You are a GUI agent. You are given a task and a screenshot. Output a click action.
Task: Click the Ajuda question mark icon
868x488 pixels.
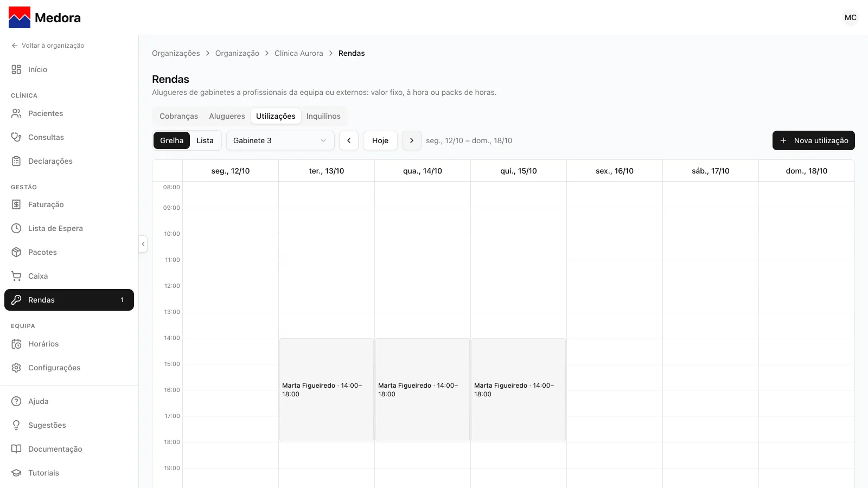pyautogui.click(x=16, y=401)
